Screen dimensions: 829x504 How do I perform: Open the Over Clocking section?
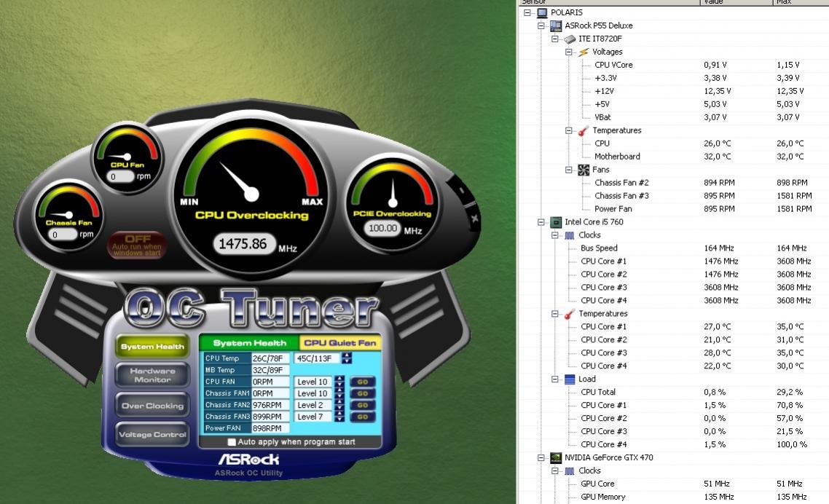click(x=152, y=406)
